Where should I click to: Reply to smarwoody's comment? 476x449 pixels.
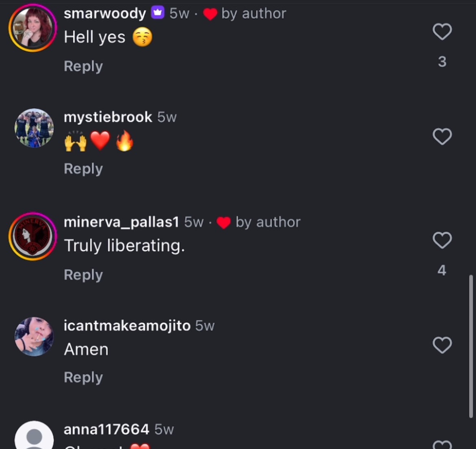point(83,66)
